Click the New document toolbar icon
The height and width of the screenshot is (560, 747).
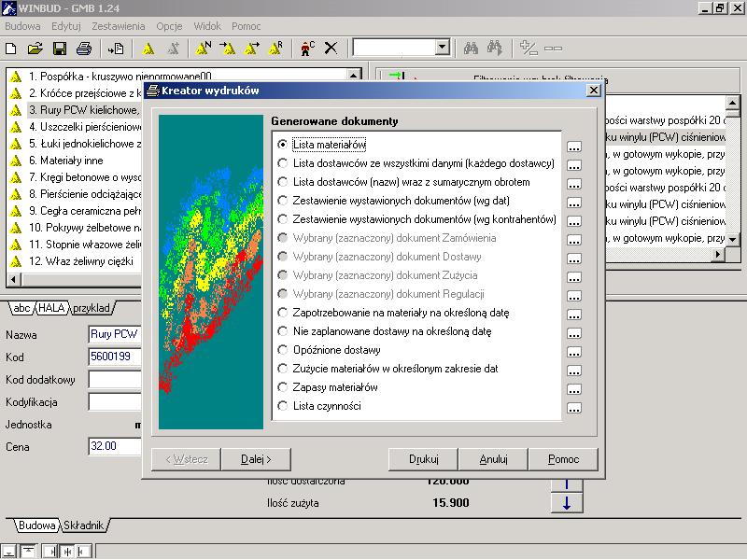[11, 48]
